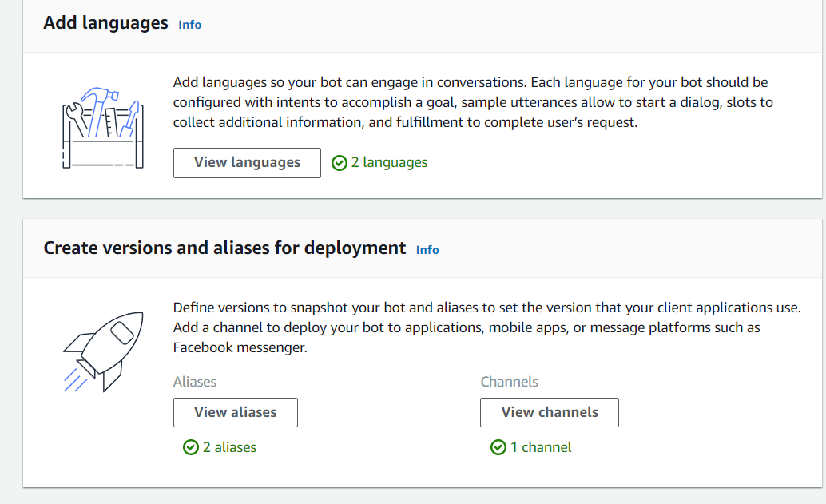Open Info beside the deployment heading
Viewport: 826px width, 504px height.
(x=427, y=250)
